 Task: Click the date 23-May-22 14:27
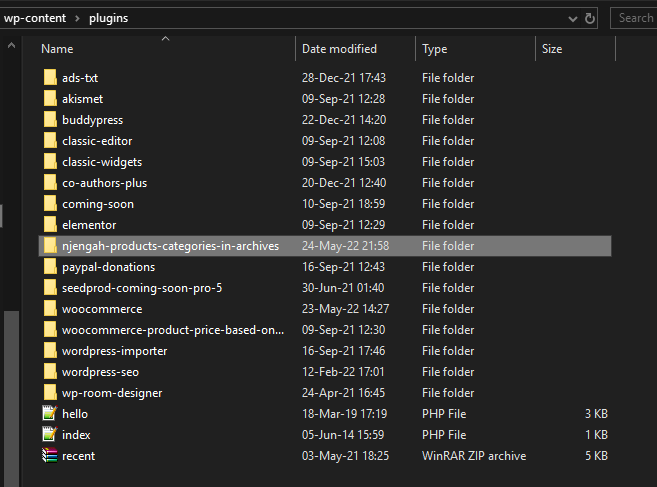point(345,309)
